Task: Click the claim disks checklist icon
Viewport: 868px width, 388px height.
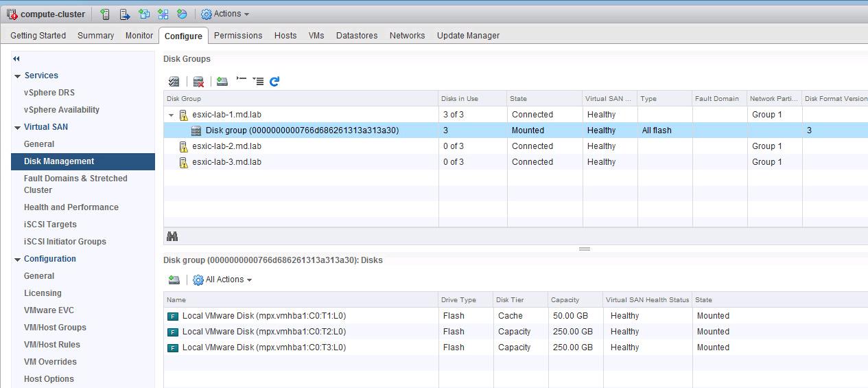Action: pyautogui.click(x=174, y=81)
